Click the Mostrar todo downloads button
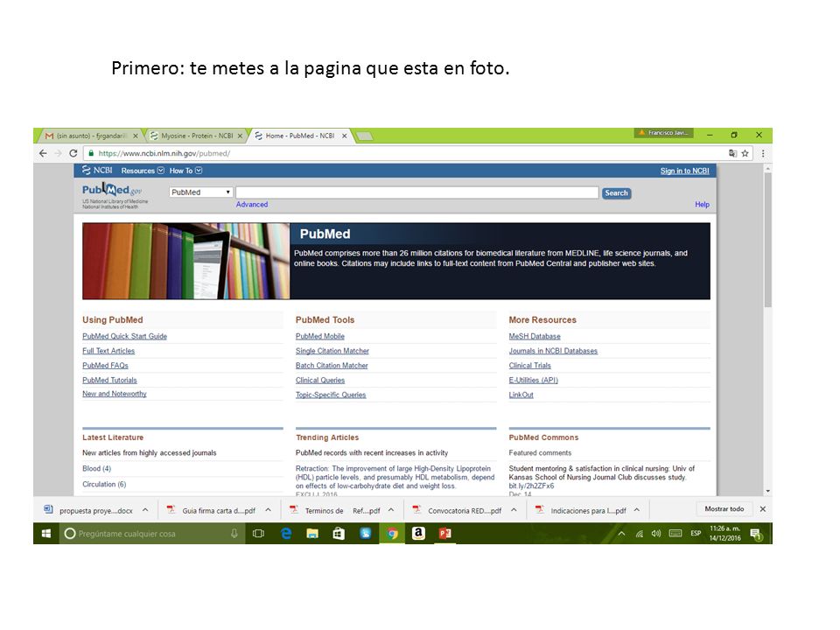Image resolution: width=840 pixels, height=630 pixels. click(724, 509)
